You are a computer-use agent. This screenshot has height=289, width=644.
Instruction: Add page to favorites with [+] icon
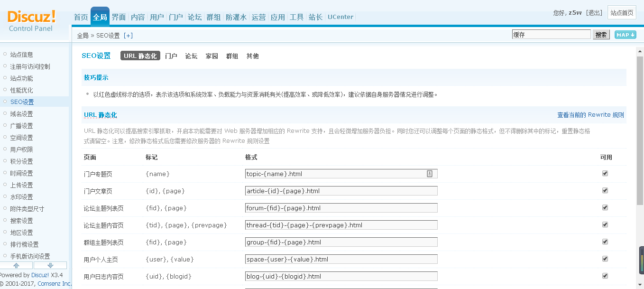(x=128, y=36)
